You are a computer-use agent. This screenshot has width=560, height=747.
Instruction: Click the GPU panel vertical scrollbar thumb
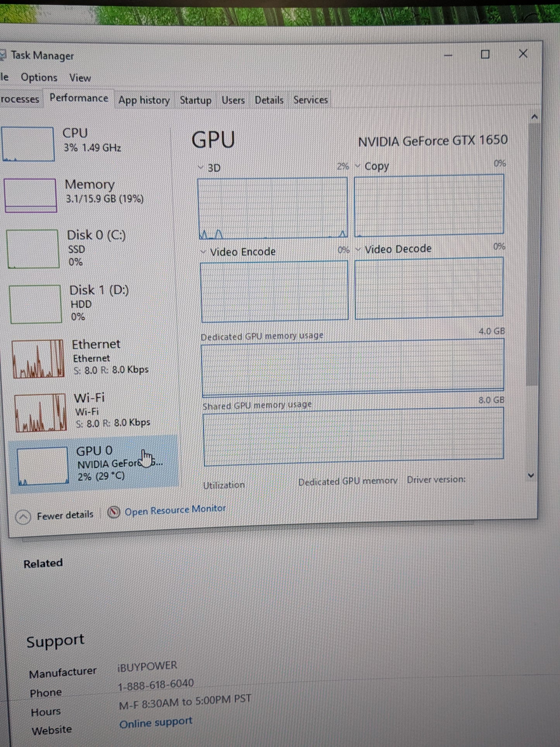[x=534, y=254]
